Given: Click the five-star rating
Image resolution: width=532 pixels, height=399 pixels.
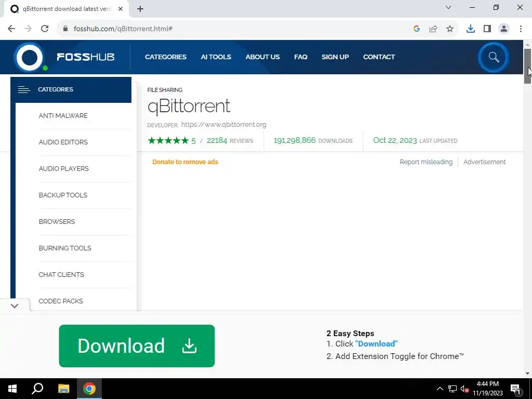Looking at the screenshot, I should (x=168, y=140).
